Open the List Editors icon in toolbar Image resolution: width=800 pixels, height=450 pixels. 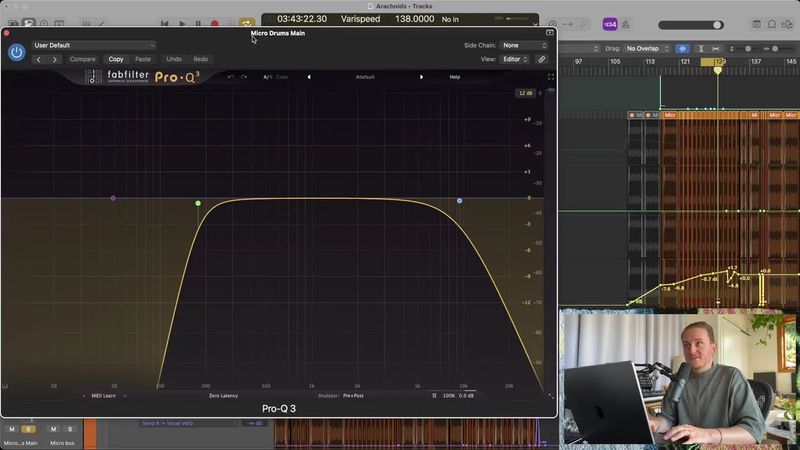tap(757, 24)
